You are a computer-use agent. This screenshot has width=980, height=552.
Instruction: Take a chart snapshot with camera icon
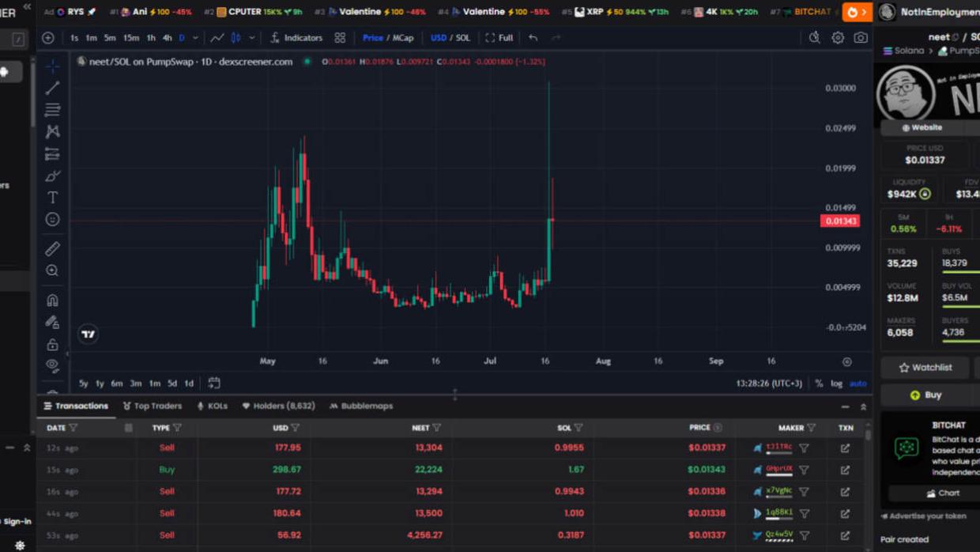pos(861,37)
